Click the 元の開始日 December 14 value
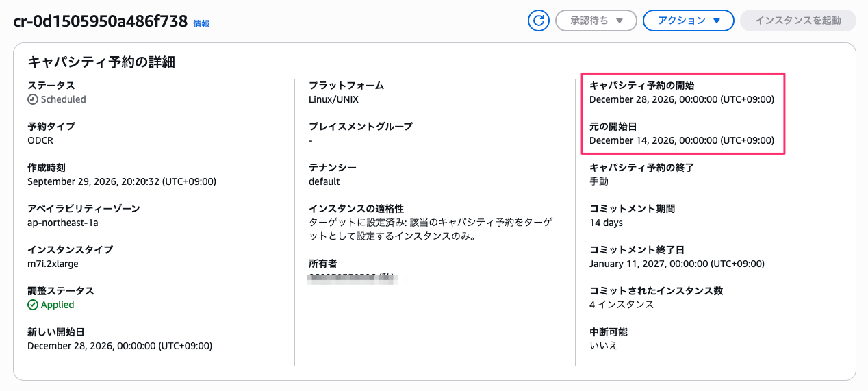The width and height of the screenshot is (868, 391). [682, 140]
